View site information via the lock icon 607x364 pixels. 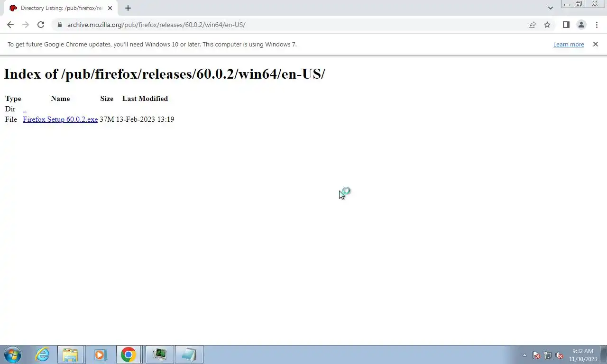[x=59, y=25]
